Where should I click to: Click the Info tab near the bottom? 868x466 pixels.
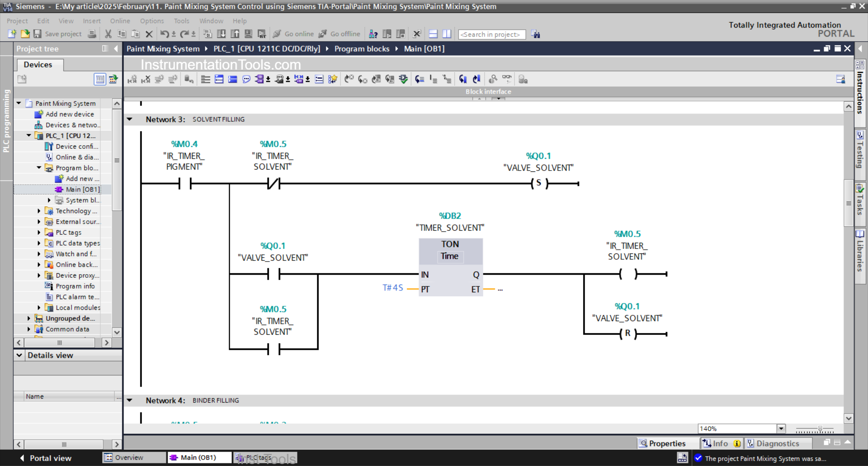point(719,443)
